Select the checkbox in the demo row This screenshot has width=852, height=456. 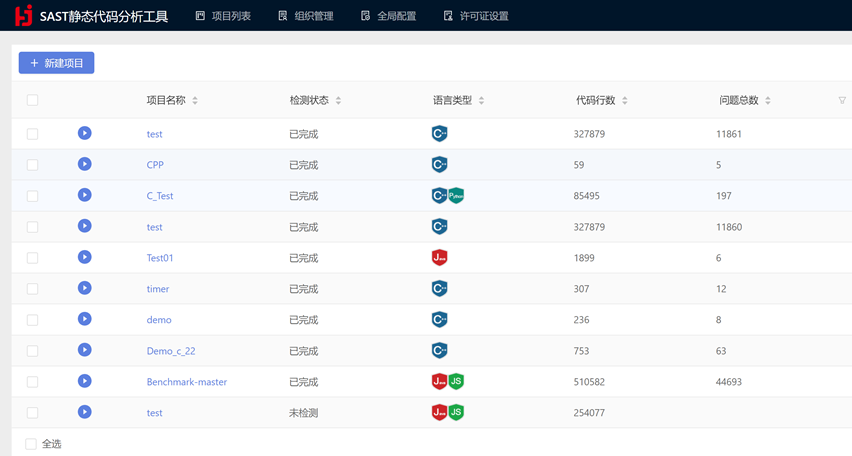tap(32, 320)
